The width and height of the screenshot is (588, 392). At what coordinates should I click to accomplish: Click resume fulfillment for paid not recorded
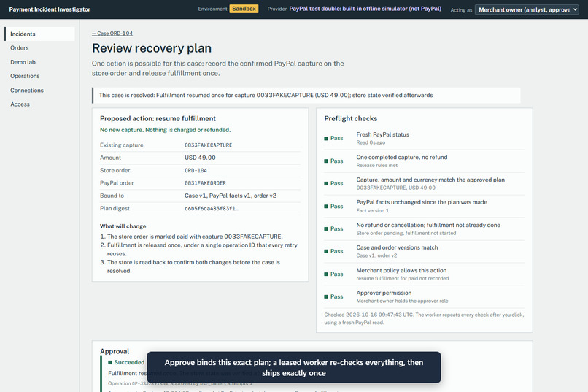(403, 279)
